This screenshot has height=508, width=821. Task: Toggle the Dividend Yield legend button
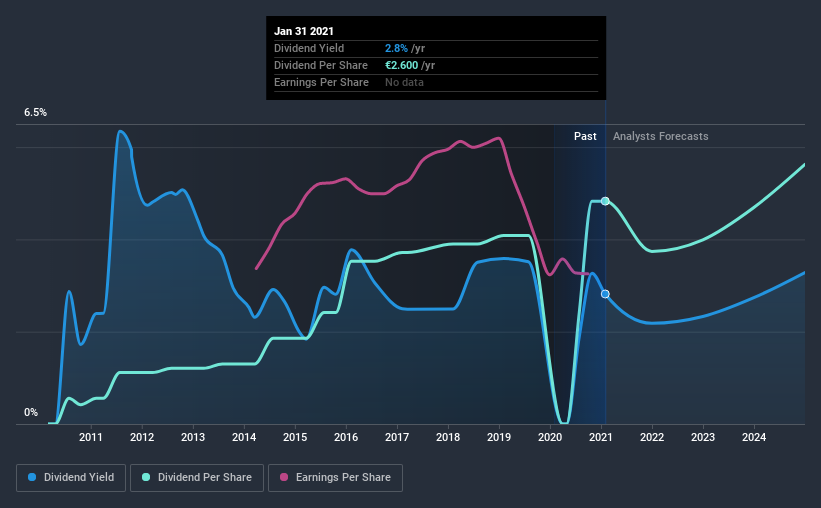pos(71,478)
